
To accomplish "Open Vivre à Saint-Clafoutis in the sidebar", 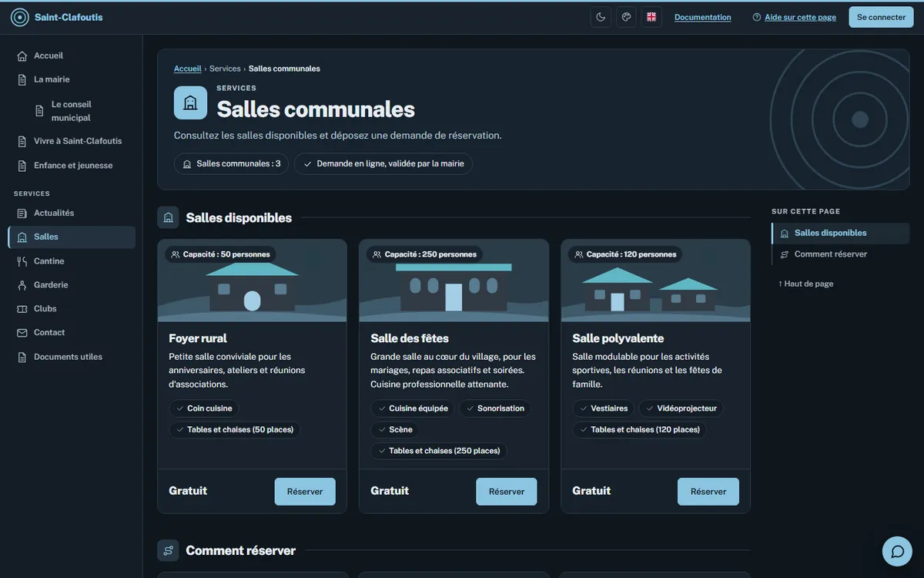I will coord(72,141).
